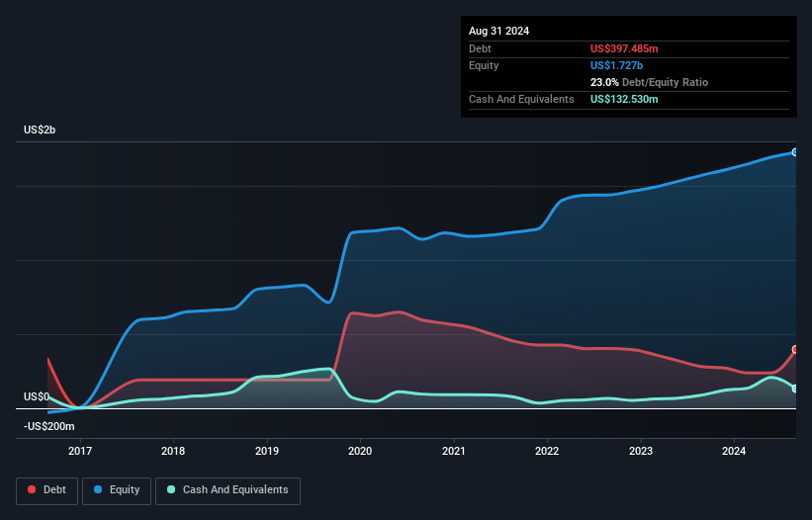Image resolution: width=812 pixels, height=520 pixels.
Task: Click the 2022 x-axis label
Action: pyautogui.click(x=547, y=451)
